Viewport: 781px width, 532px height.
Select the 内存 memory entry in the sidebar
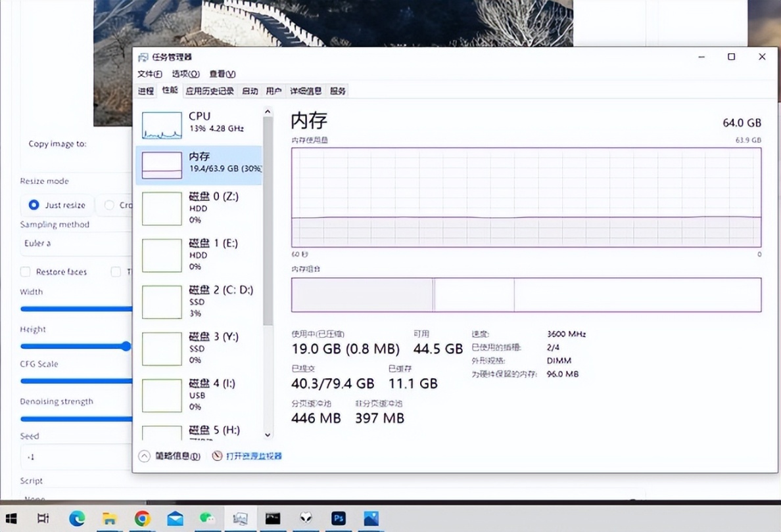(199, 166)
